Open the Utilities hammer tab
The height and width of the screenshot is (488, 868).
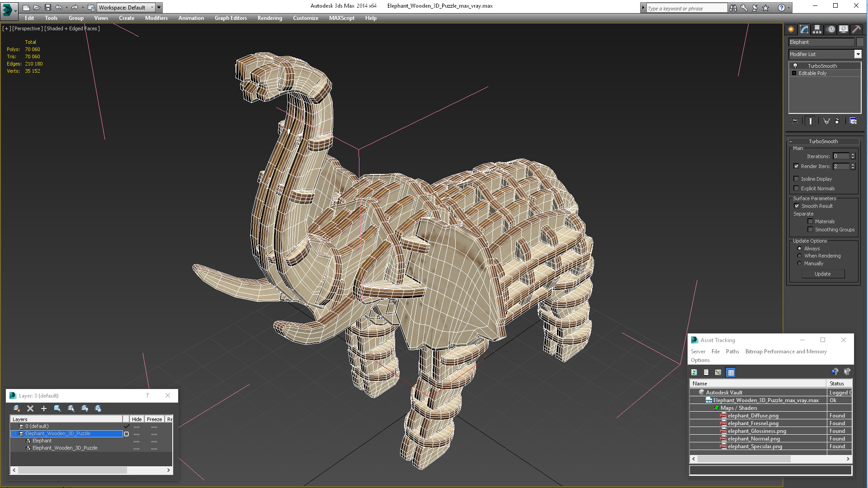click(856, 29)
